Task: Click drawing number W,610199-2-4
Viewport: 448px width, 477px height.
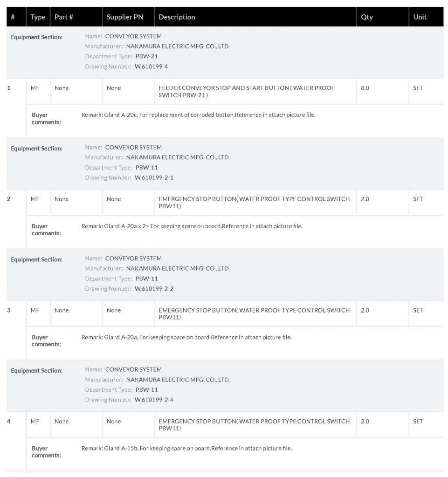Action: [154, 400]
